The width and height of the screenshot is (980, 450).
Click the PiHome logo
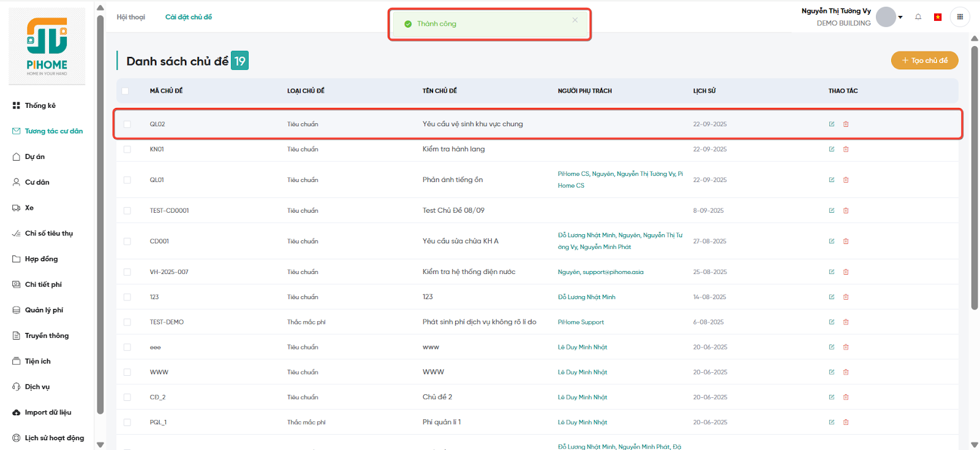click(47, 47)
